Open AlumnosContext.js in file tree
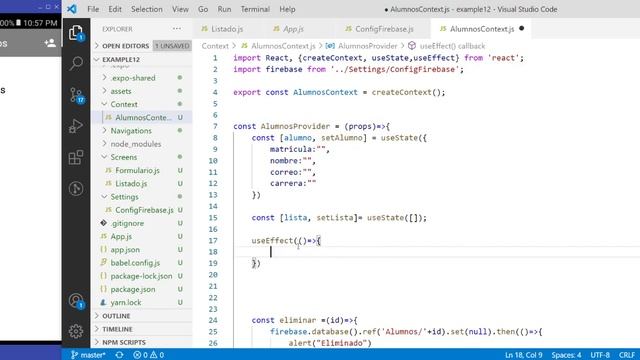This screenshot has height=360, width=640. 142,117
